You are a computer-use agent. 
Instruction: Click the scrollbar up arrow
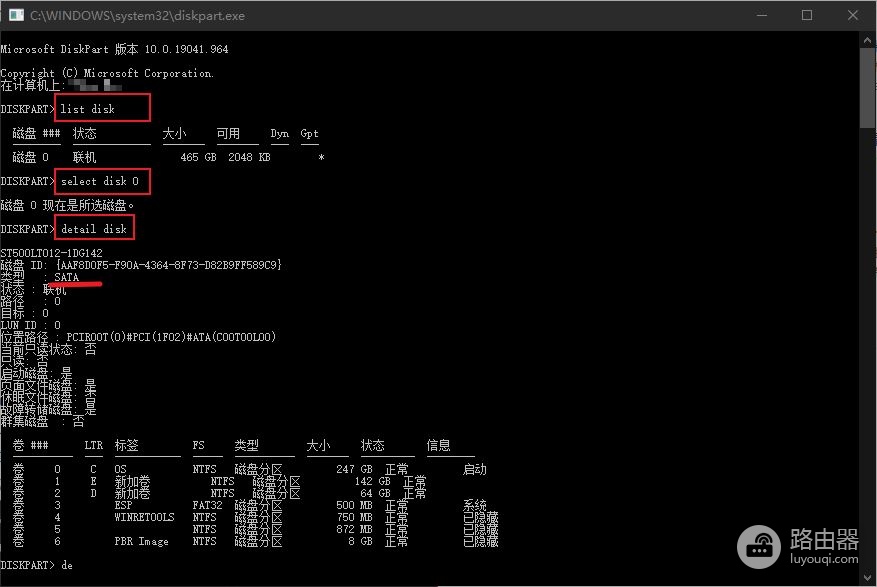pyautogui.click(x=867, y=40)
